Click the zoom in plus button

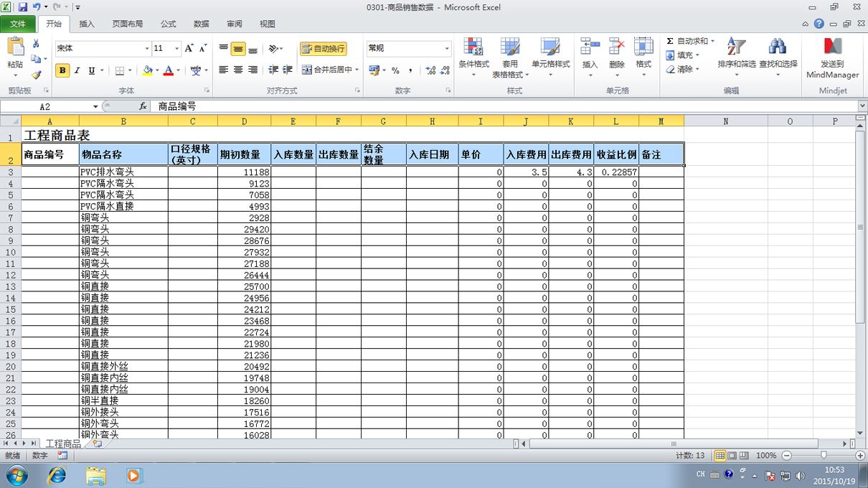(860, 456)
